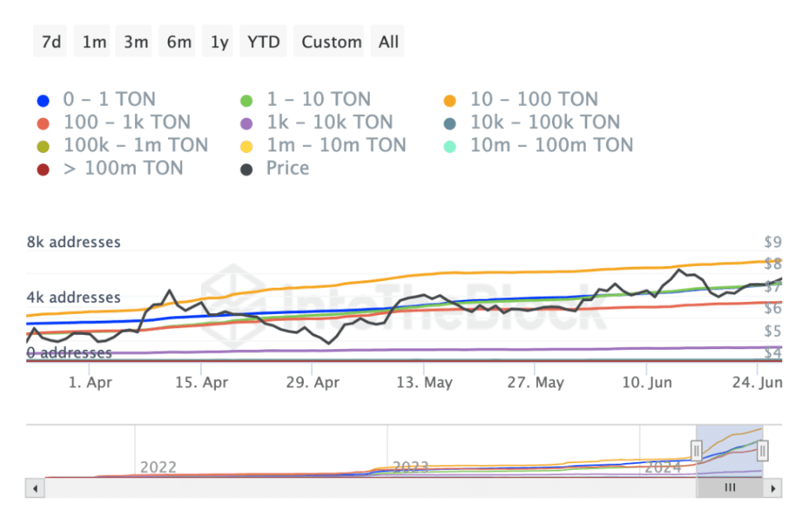Click the black Price legend dot
Screen dimensions: 804x532
(x=247, y=169)
